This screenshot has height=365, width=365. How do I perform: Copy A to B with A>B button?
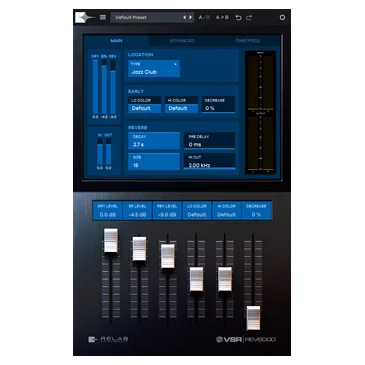pos(222,17)
